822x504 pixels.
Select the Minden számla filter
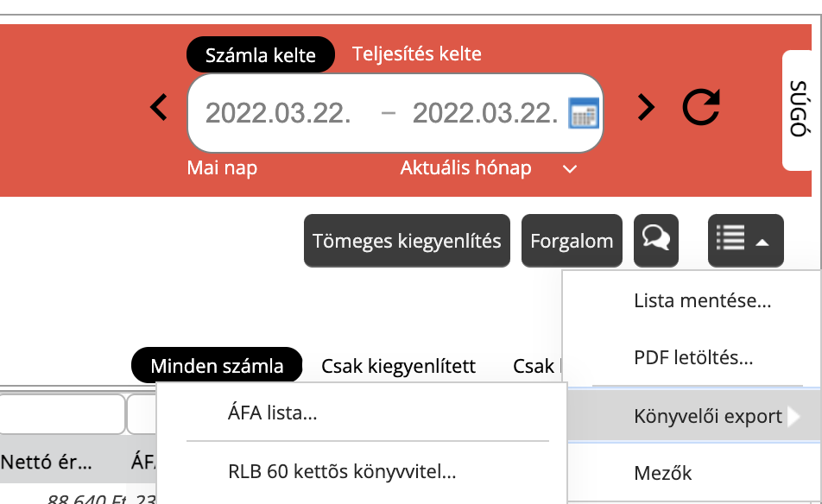217,366
